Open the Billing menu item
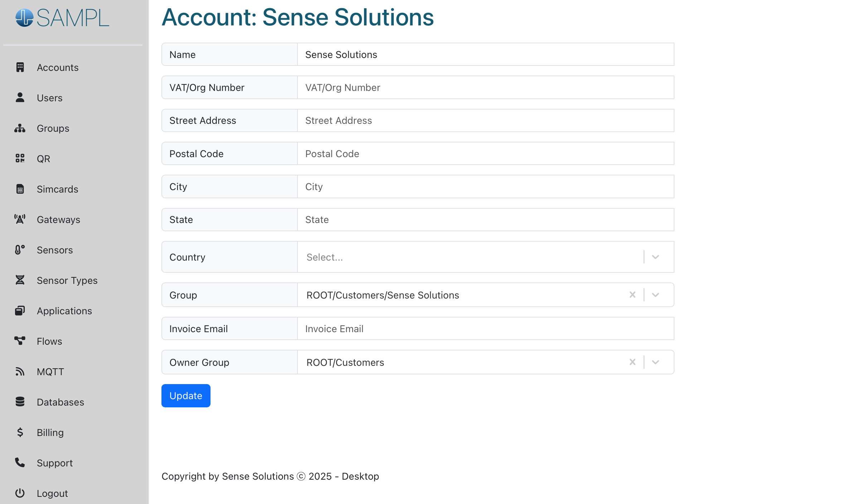The width and height of the screenshot is (842, 504). [50, 432]
